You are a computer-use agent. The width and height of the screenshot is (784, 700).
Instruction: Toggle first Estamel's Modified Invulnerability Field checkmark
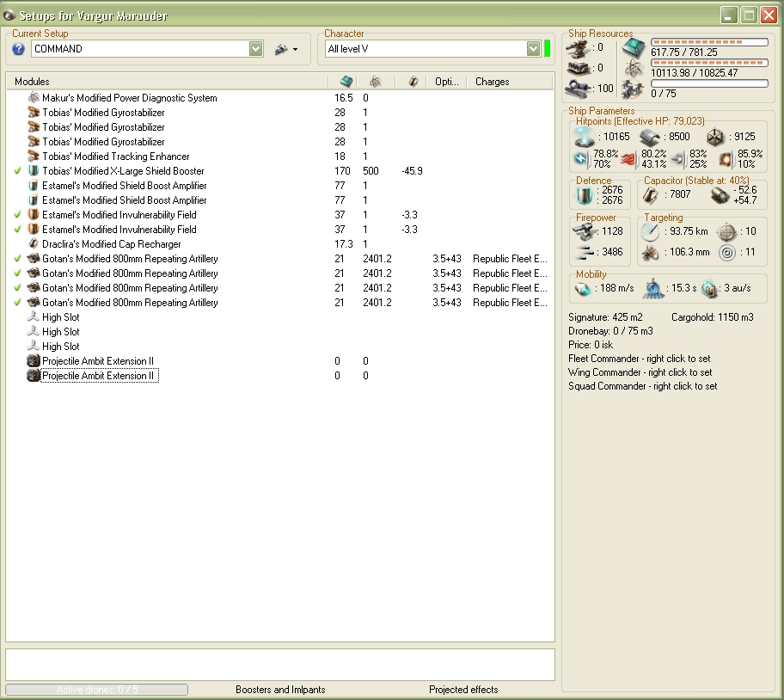pyautogui.click(x=17, y=215)
